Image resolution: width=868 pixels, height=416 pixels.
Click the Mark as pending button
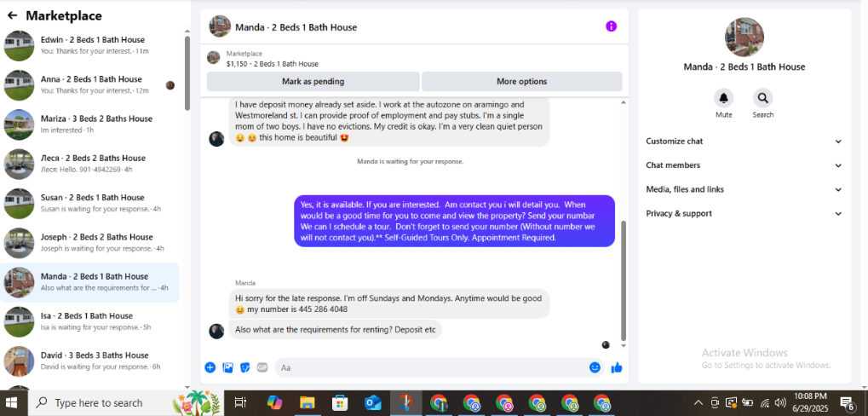(x=313, y=82)
